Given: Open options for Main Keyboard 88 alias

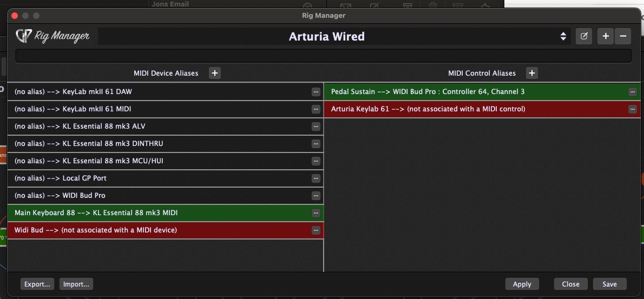Looking at the screenshot, I should (316, 213).
